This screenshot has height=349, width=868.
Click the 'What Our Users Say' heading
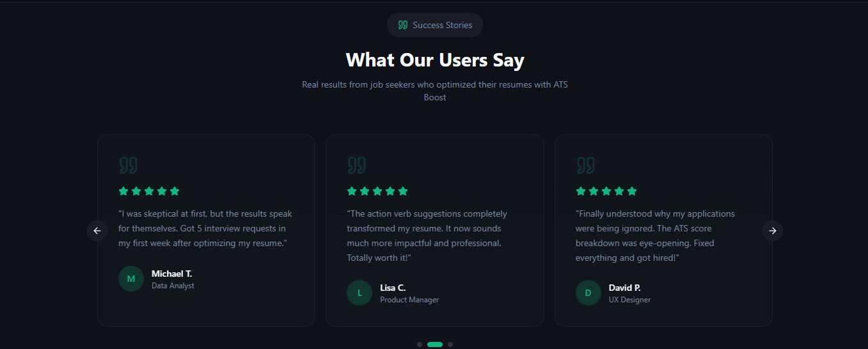[x=435, y=60]
